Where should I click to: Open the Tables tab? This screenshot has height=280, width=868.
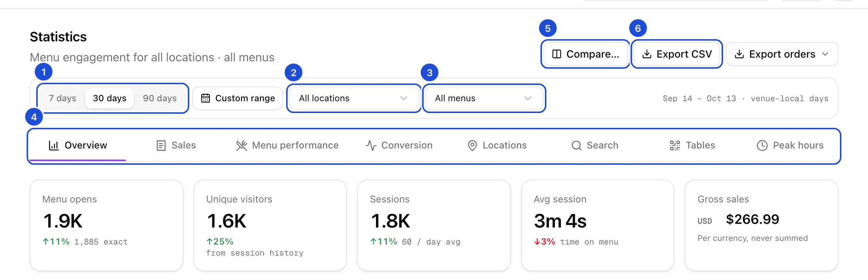[x=693, y=146]
